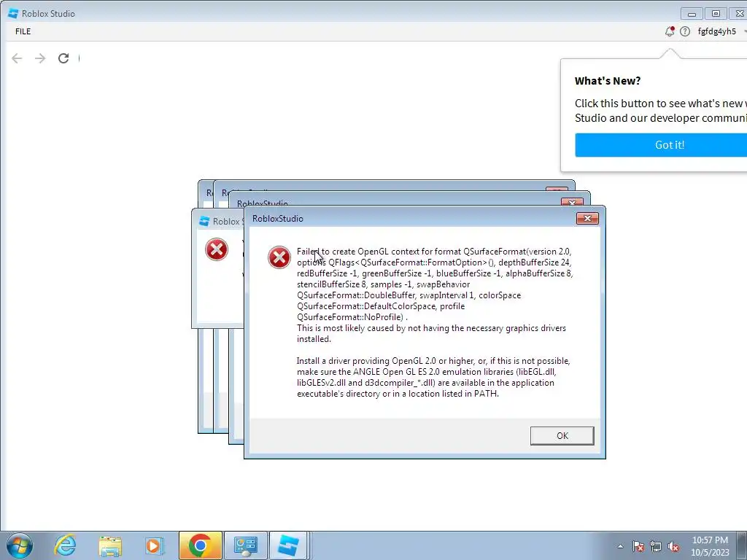Switch to Google Chrome on the taskbar
747x560 pixels.
(200, 545)
